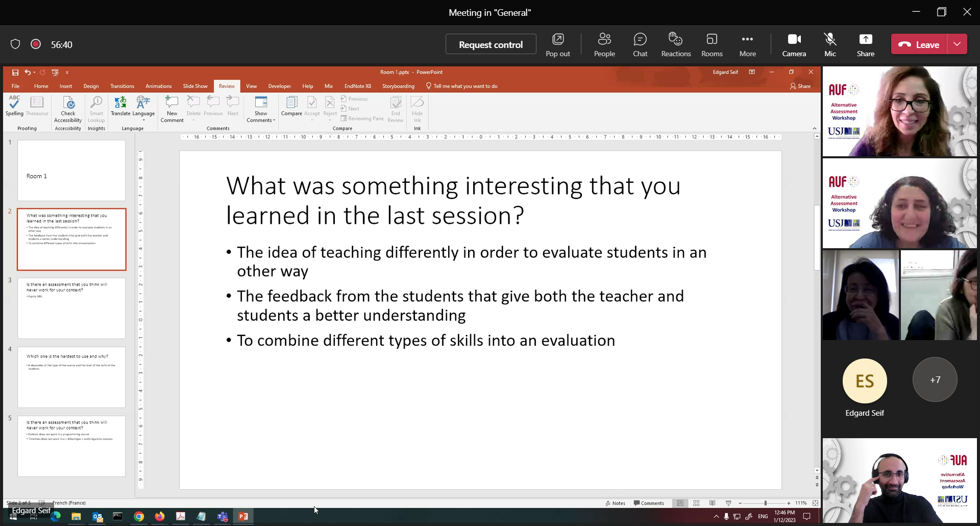Click the Hide Ink button
980x526 pixels.
[417, 109]
